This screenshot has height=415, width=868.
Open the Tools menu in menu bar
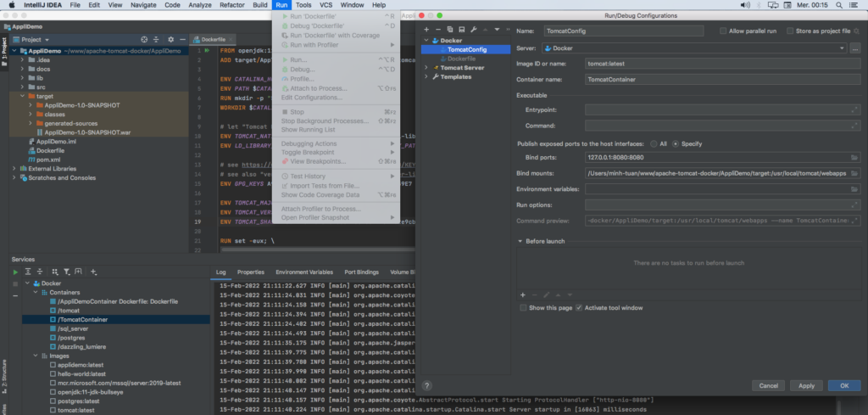[303, 5]
